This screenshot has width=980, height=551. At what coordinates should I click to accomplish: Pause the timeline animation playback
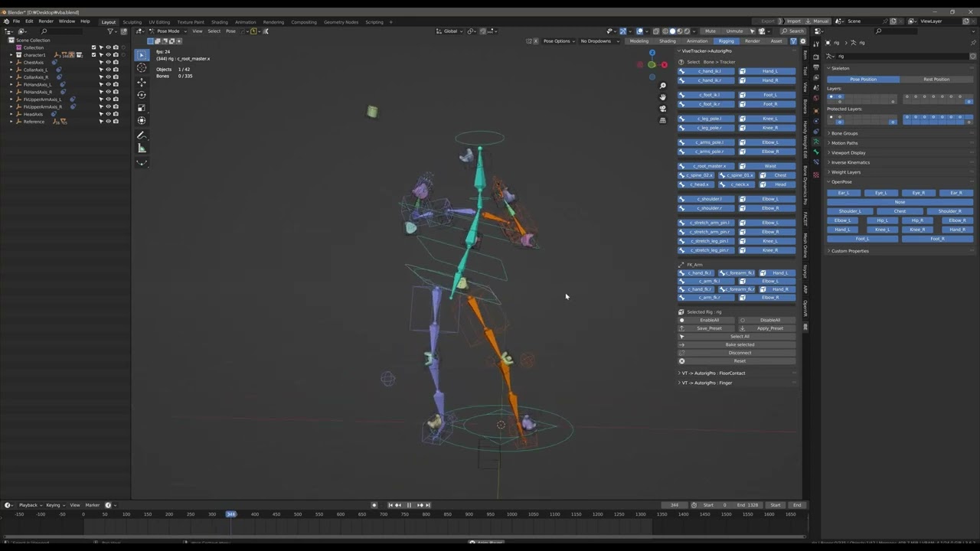click(x=409, y=505)
